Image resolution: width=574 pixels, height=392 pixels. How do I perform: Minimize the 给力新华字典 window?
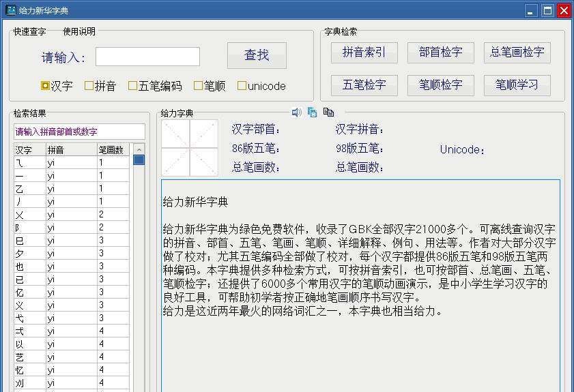[531, 11]
